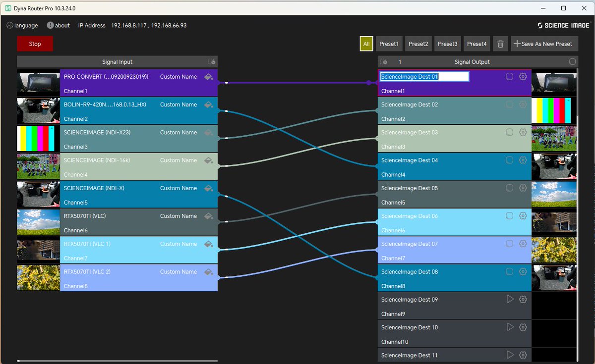Toggle the Signal Output header checkbox
595x364 pixels.
pos(572,62)
